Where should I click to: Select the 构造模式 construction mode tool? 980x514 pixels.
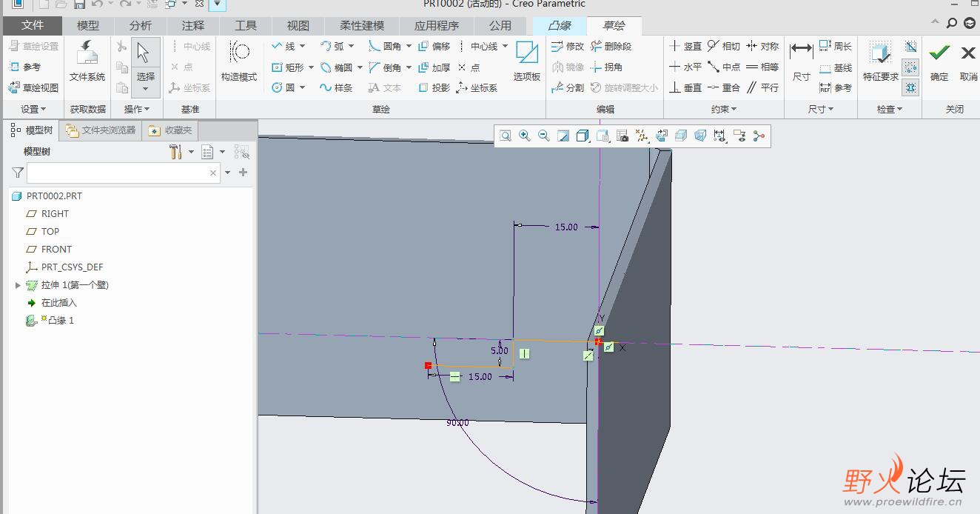[238, 61]
